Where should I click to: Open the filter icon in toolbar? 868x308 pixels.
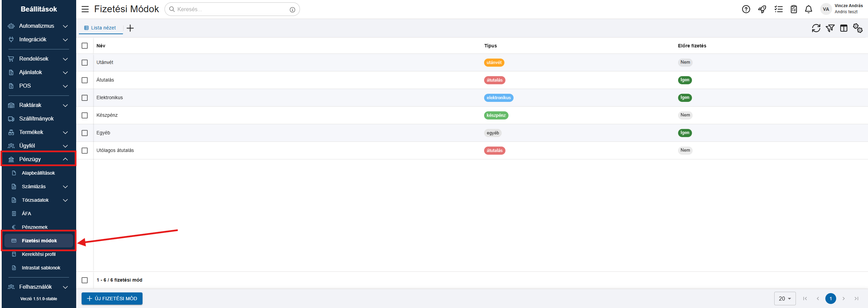pos(830,28)
